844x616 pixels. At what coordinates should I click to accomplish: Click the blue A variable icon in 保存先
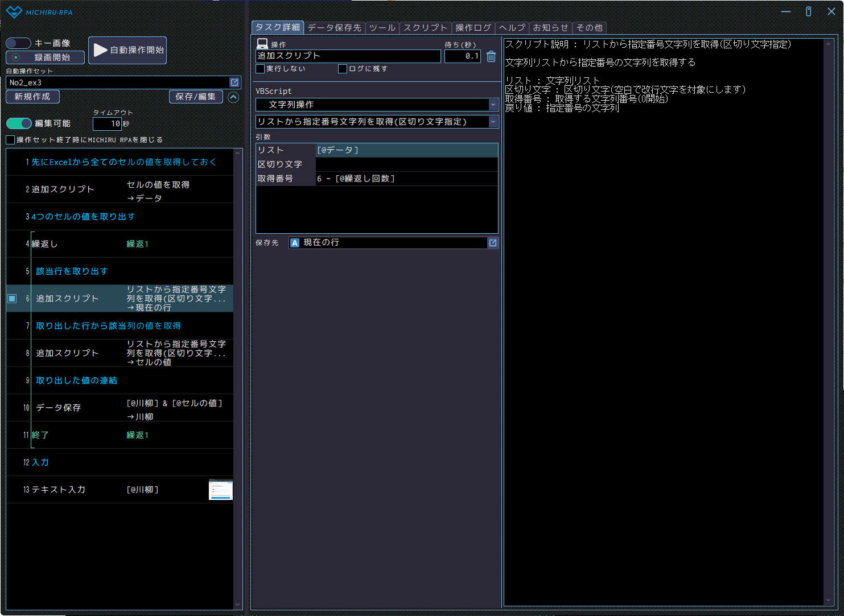pyautogui.click(x=295, y=243)
